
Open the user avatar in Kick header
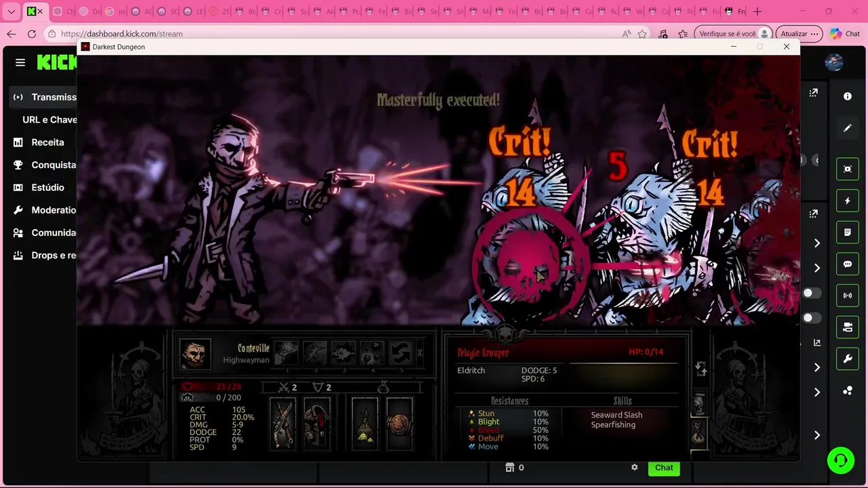coord(834,62)
